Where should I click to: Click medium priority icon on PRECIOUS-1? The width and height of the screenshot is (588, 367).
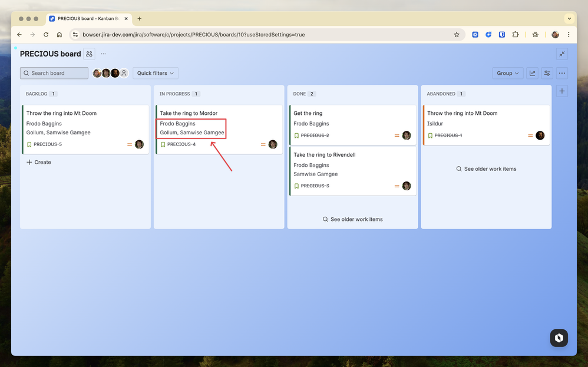(x=530, y=135)
